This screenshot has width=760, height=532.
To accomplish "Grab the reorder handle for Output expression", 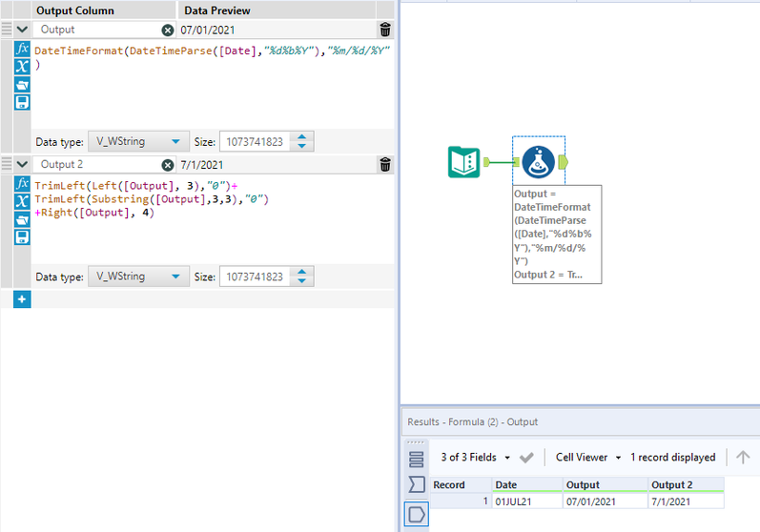I will point(7,29).
